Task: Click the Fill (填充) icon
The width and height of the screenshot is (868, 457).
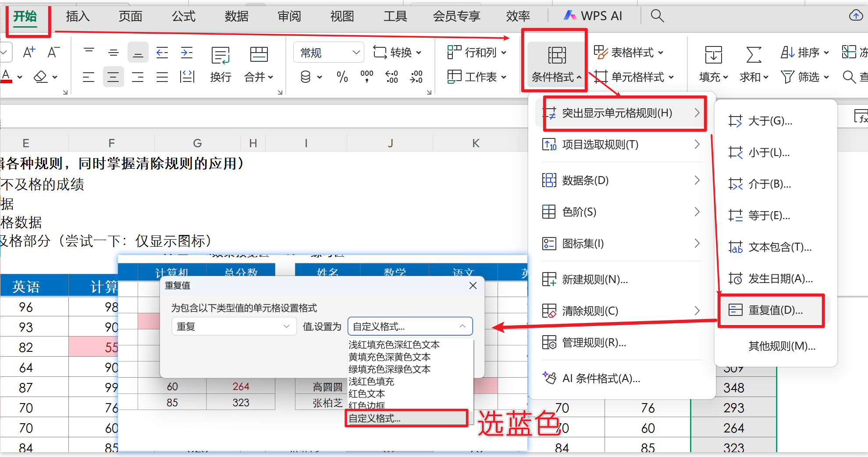Action: 713,55
